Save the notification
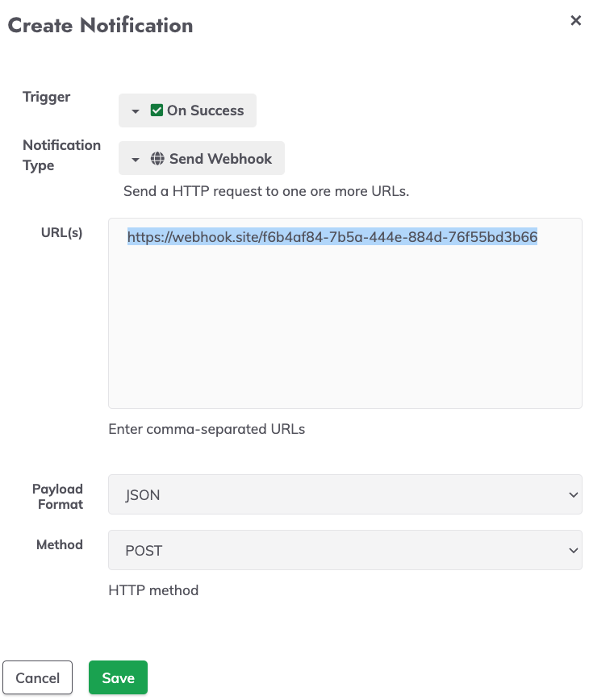Image resolution: width=589 pixels, height=700 pixels. (x=118, y=677)
